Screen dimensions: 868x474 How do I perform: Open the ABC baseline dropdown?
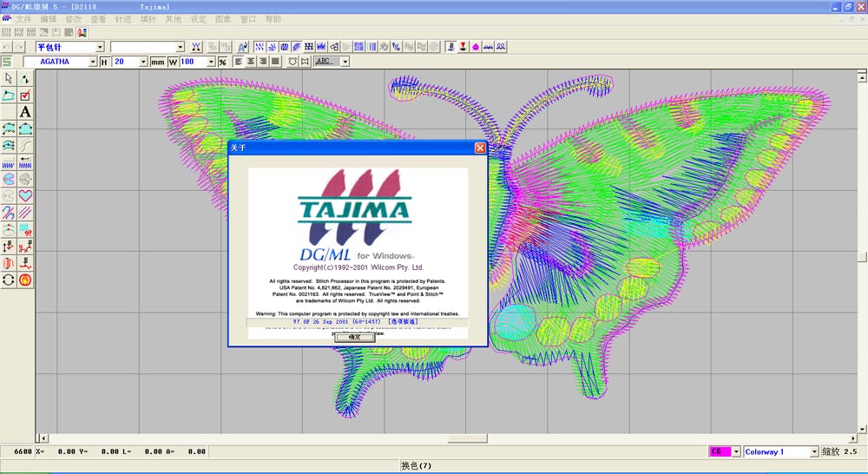point(345,62)
